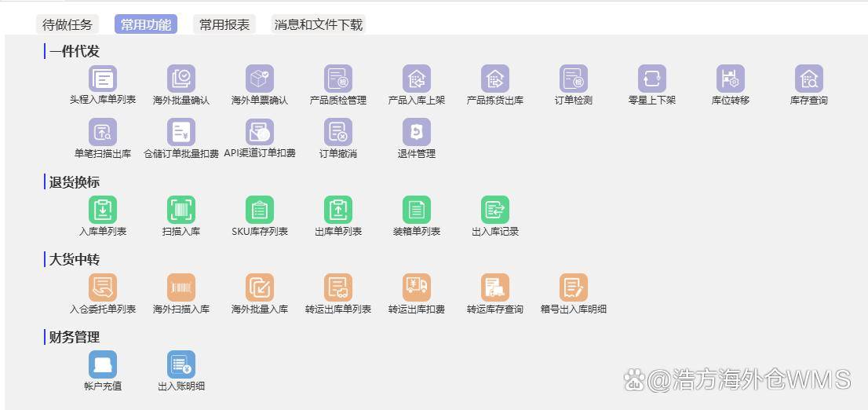Open the 头程入库单列表 icon
The width and height of the screenshot is (868, 410).
[103, 79]
